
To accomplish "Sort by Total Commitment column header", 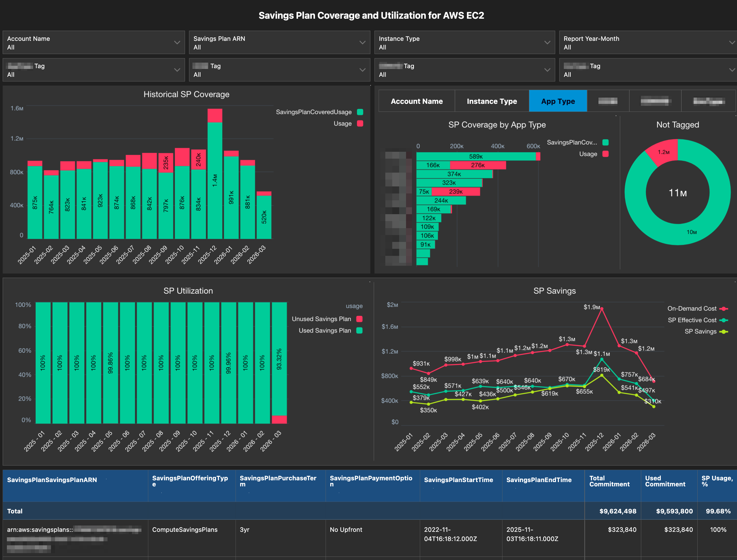I will (x=613, y=486).
